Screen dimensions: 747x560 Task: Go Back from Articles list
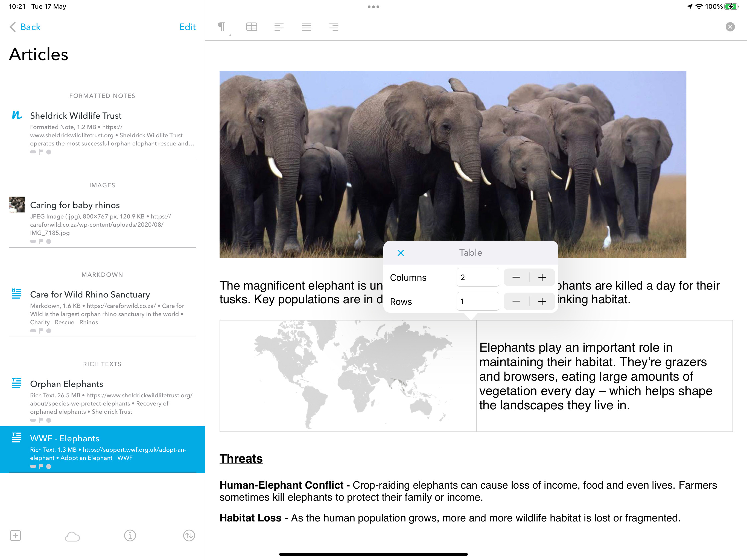(x=25, y=27)
